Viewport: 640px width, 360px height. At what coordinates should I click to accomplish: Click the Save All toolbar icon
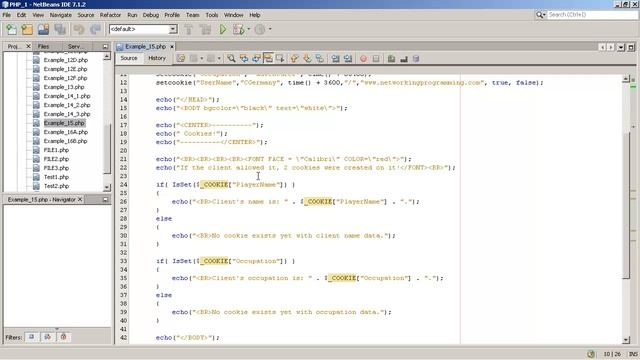(x=60, y=29)
